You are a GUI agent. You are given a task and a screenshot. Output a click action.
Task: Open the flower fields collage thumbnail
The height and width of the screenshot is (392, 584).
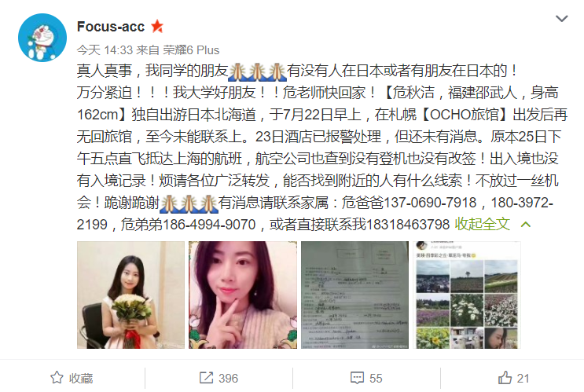pos(467,295)
